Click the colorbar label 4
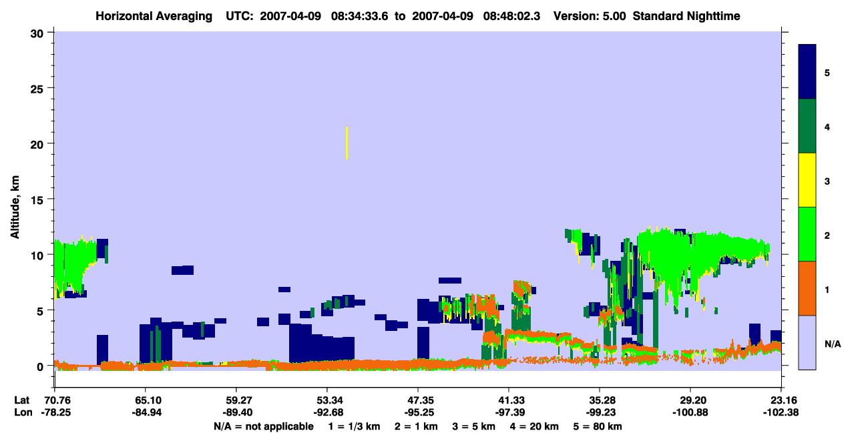Viewport: 868px width, 445px height. 827,127
